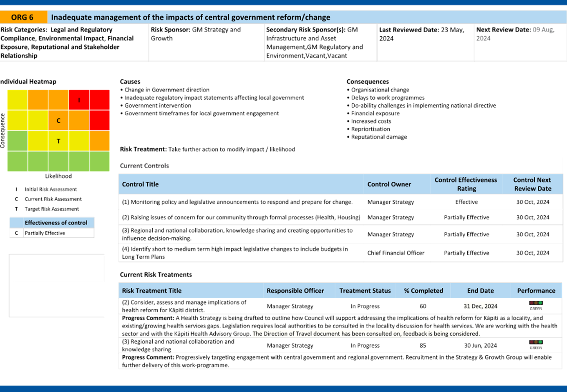Image resolution: width=567 pixels, height=392 pixels.
Task: Click the Control Title column header
Action: pos(140,184)
